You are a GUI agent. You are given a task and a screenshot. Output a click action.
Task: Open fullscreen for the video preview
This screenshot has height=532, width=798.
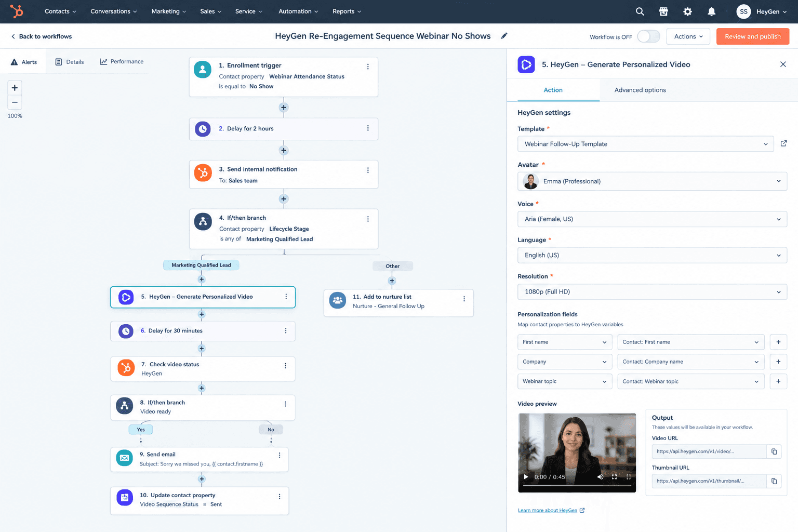(614, 477)
